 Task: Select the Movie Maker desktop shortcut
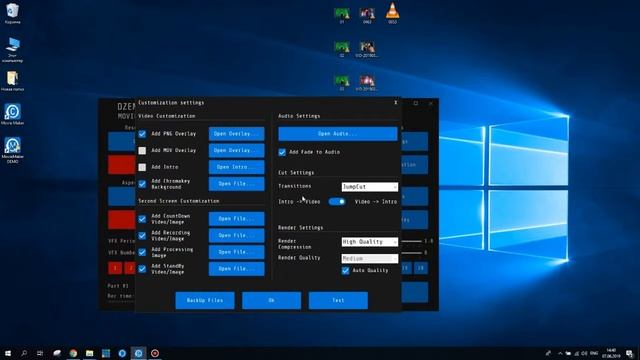[x=13, y=114]
